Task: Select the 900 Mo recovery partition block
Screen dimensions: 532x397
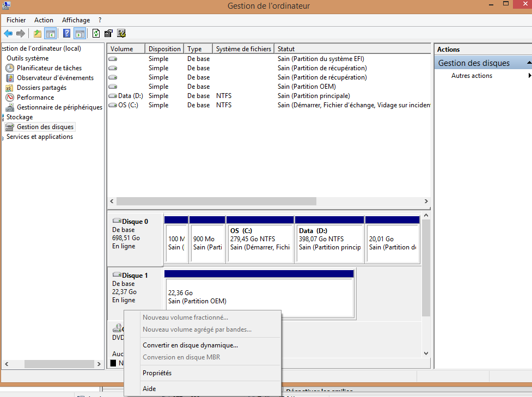Action: pos(207,240)
